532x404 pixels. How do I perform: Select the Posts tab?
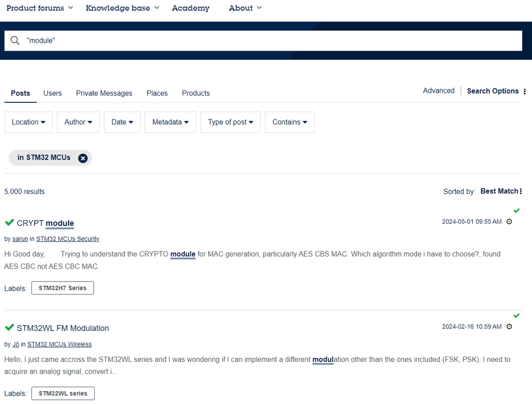[20, 93]
